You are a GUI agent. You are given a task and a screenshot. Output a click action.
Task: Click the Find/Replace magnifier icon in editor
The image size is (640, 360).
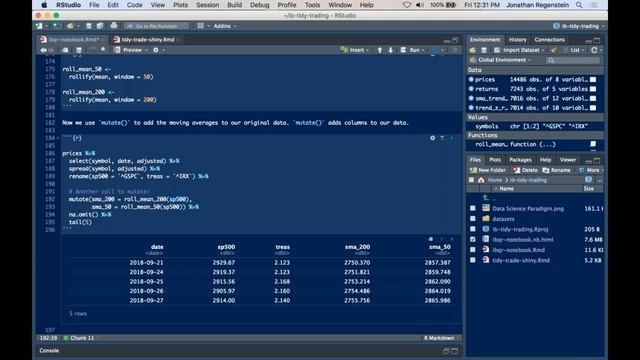coord(103,50)
